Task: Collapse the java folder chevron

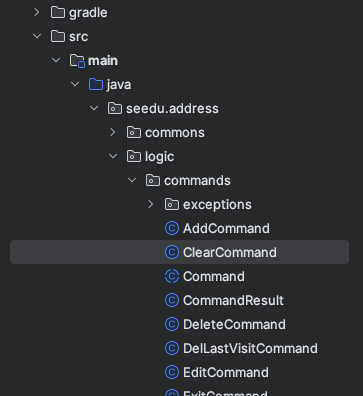Action: tap(75, 84)
